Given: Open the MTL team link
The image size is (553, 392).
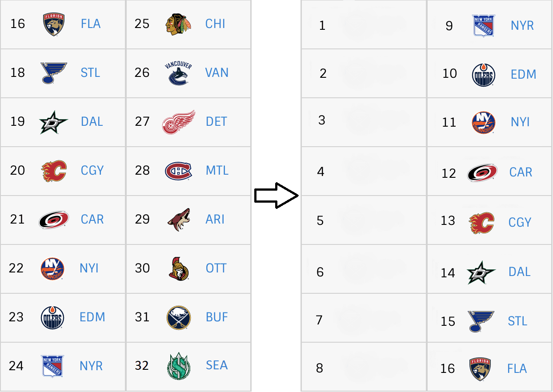Looking at the screenshot, I should pyautogui.click(x=217, y=171).
